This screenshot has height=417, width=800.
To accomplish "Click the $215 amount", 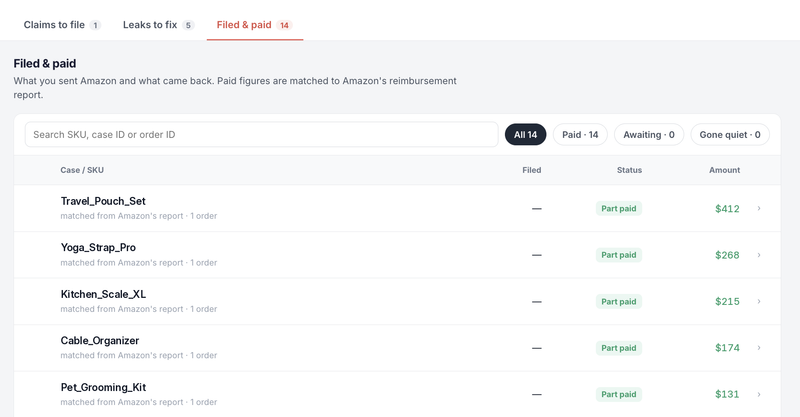I will click(727, 301).
